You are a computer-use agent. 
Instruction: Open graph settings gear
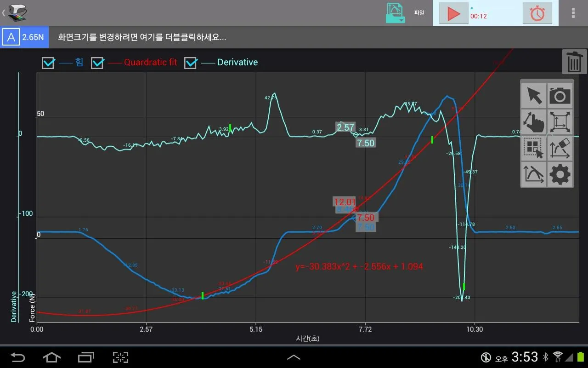coord(560,174)
